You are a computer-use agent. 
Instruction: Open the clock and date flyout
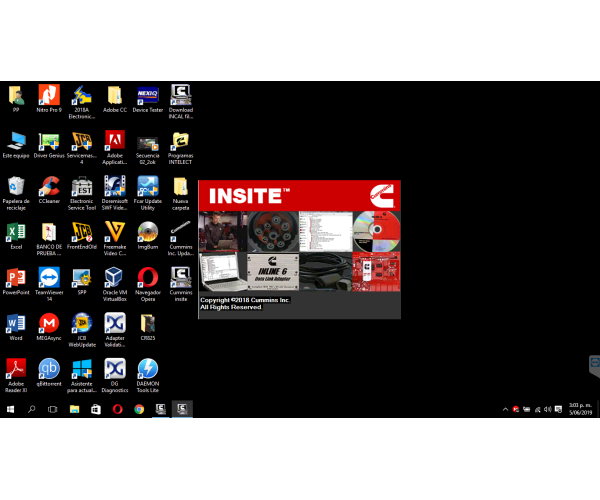tap(580, 409)
